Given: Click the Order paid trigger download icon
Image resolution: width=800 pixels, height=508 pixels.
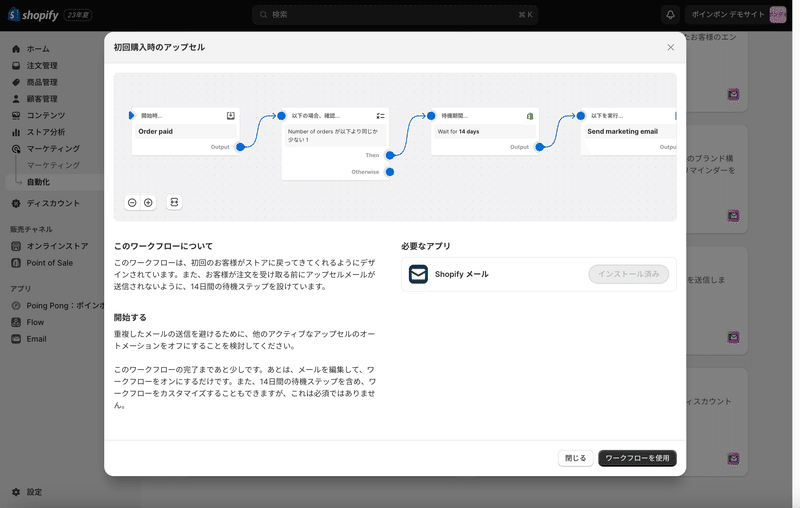Looking at the screenshot, I should point(231,116).
